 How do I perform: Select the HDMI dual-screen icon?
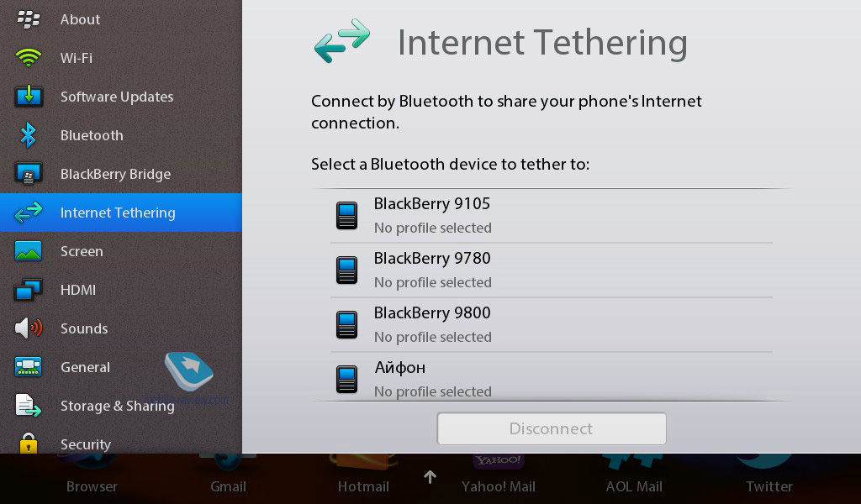pyautogui.click(x=29, y=290)
